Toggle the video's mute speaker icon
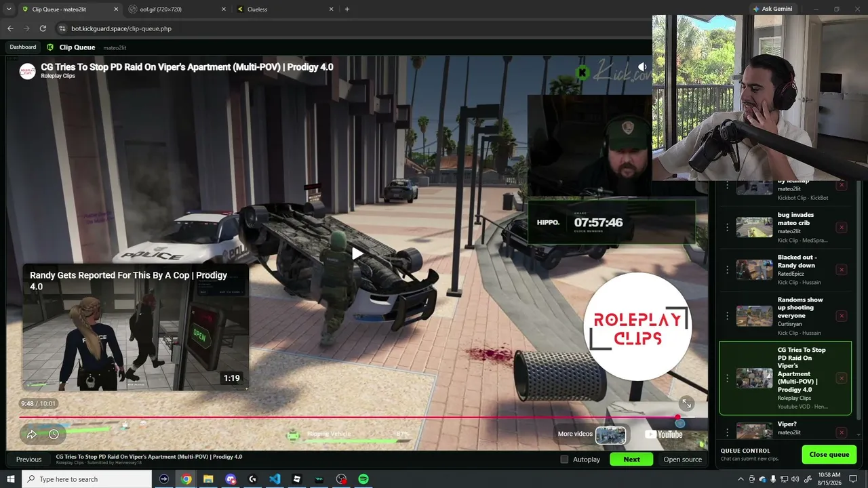The image size is (868, 488). click(642, 67)
